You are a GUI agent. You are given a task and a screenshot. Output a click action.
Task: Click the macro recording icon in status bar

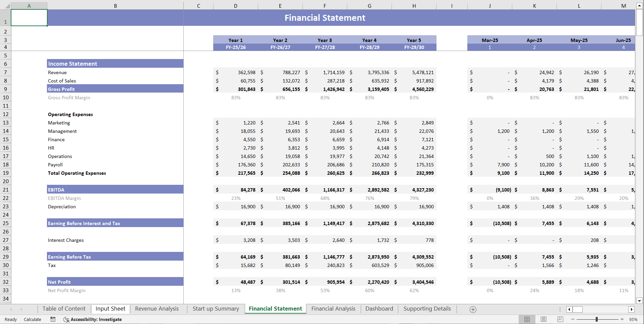click(x=53, y=319)
